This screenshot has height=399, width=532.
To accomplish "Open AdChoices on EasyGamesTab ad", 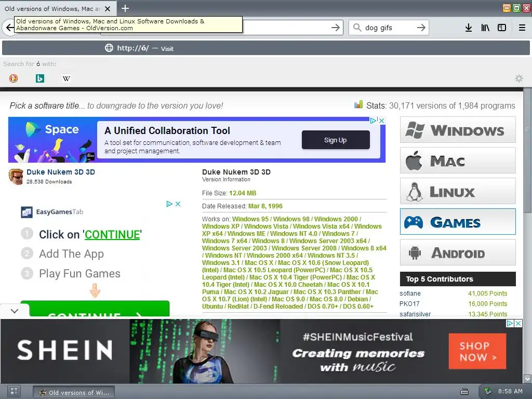I will [x=169, y=204].
